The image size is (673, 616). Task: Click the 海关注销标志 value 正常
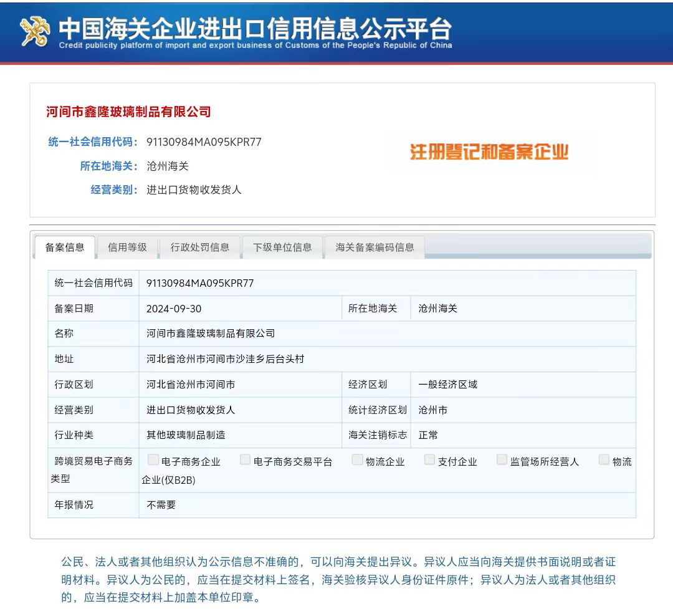pyautogui.click(x=428, y=435)
